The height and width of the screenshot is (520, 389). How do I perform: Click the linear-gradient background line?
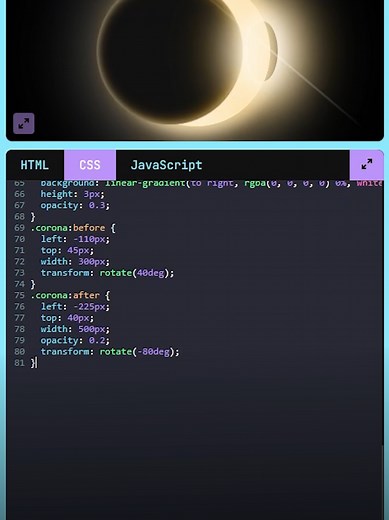(x=211, y=183)
